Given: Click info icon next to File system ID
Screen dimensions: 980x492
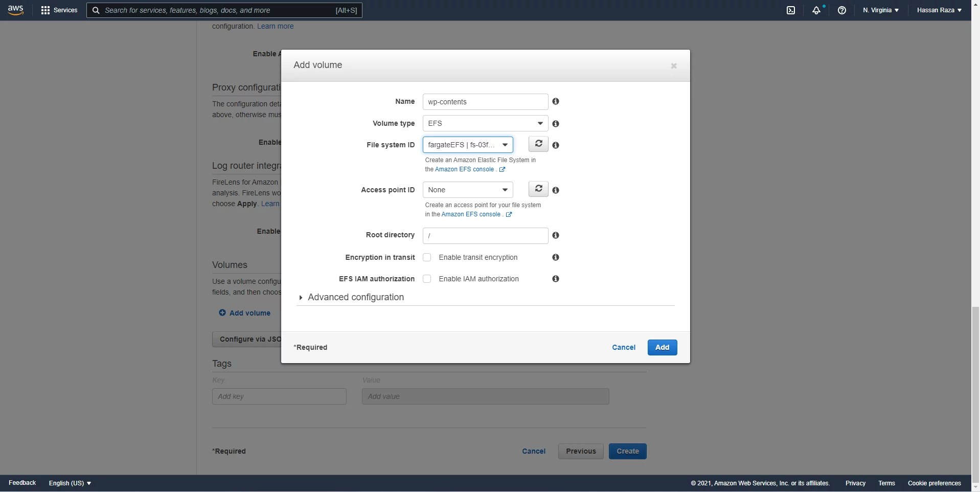Looking at the screenshot, I should pyautogui.click(x=556, y=145).
